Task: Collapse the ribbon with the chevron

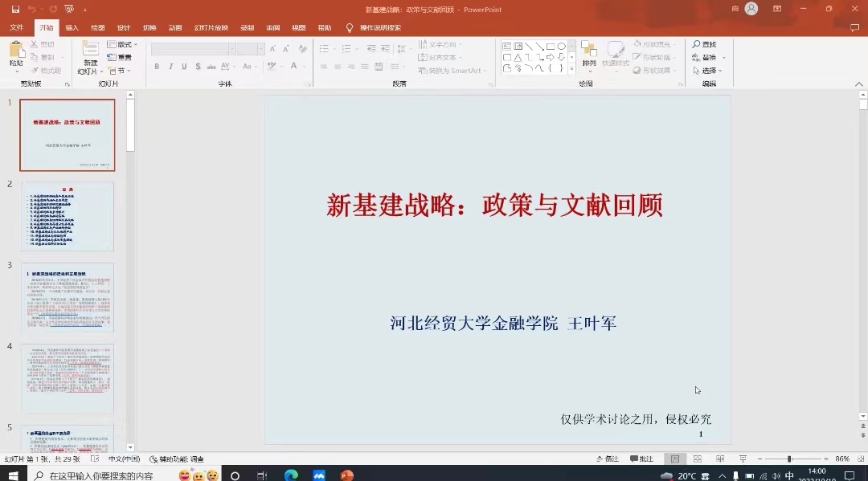Action: pyautogui.click(x=858, y=84)
